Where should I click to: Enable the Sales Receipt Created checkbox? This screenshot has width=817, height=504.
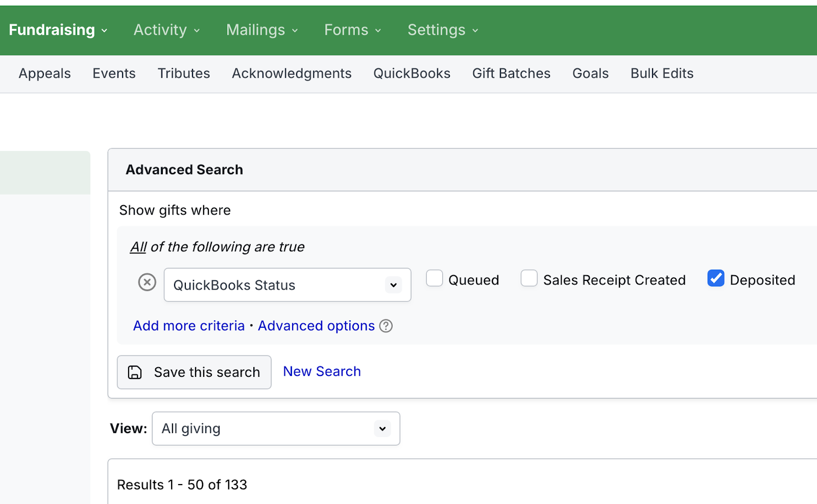coord(529,278)
